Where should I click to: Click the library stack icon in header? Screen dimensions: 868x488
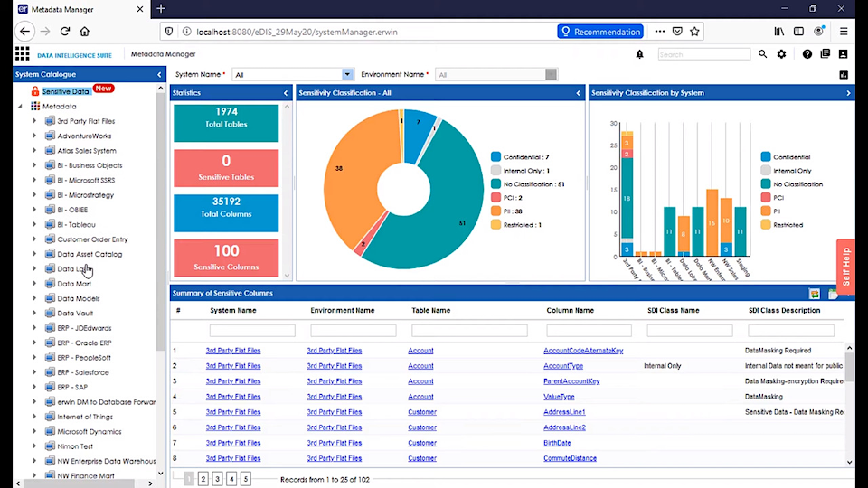pos(825,54)
